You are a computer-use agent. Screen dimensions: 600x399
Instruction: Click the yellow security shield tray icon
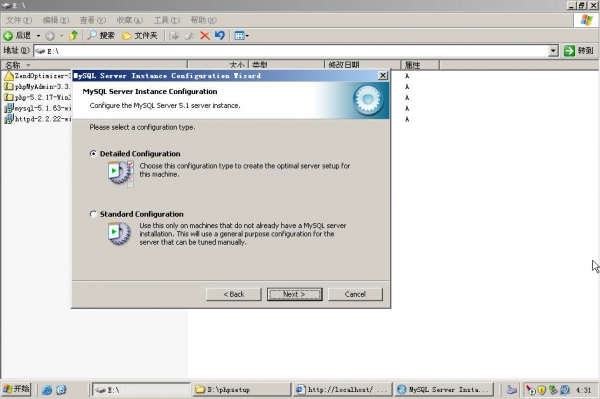(541, 390)
